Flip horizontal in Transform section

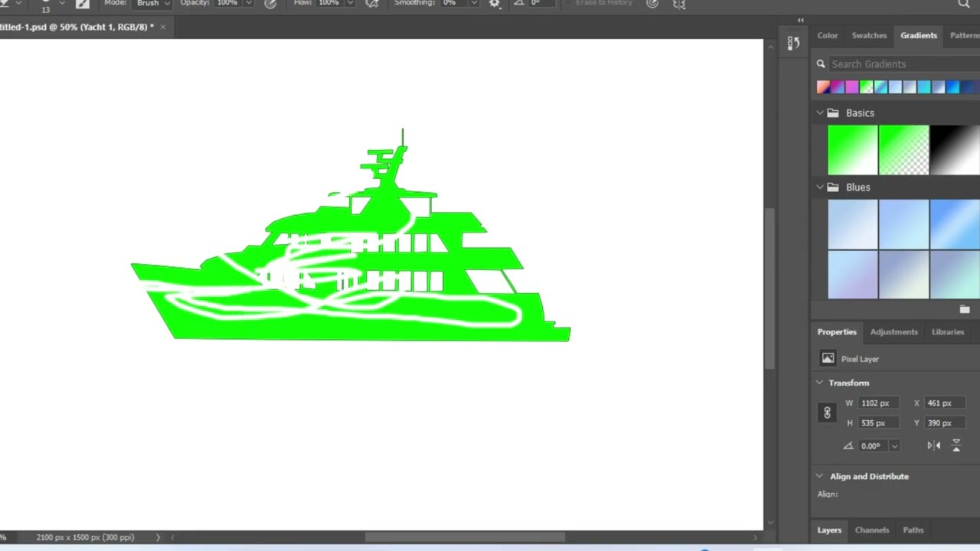[933, 445]
